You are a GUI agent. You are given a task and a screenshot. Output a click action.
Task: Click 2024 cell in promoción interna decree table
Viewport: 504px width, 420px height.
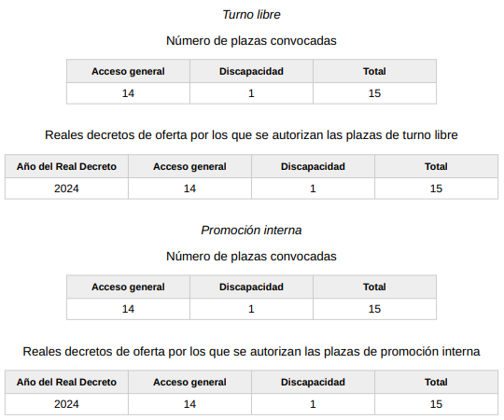click(66, 404)
